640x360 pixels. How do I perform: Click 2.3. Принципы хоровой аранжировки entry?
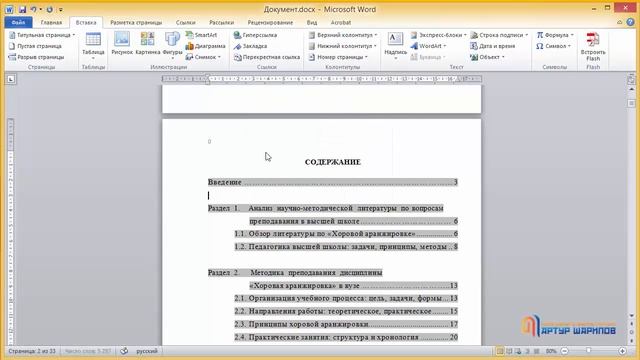346,324
